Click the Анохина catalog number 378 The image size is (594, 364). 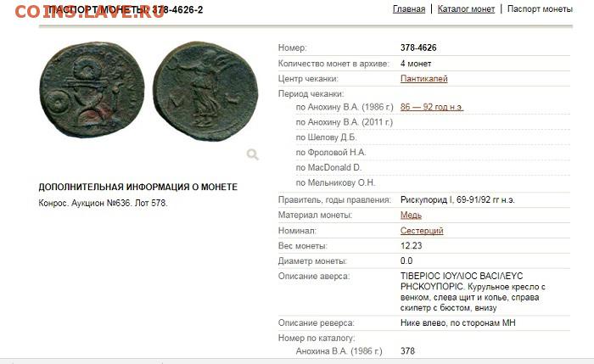[407, 351]
